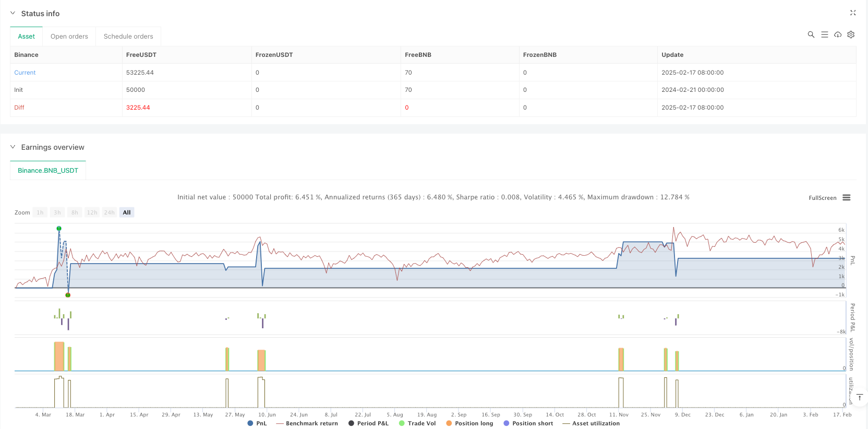Viewport: 868px width, 429px height.
Task: Click the expand arrows icon at top right
Action: [853, 13]
